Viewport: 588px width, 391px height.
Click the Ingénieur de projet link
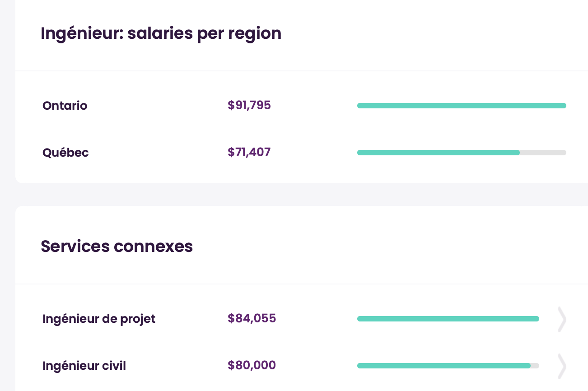(x=98, y=319)
